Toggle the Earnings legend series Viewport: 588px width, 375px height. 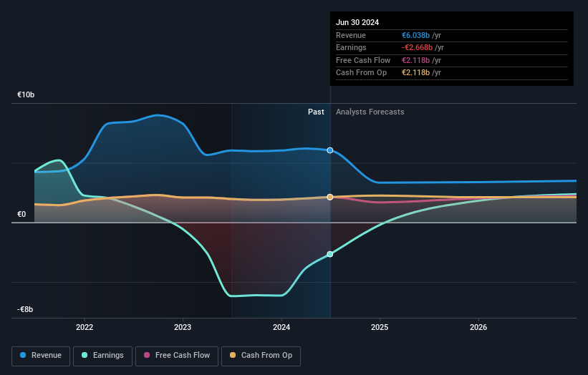coord(102,356)
